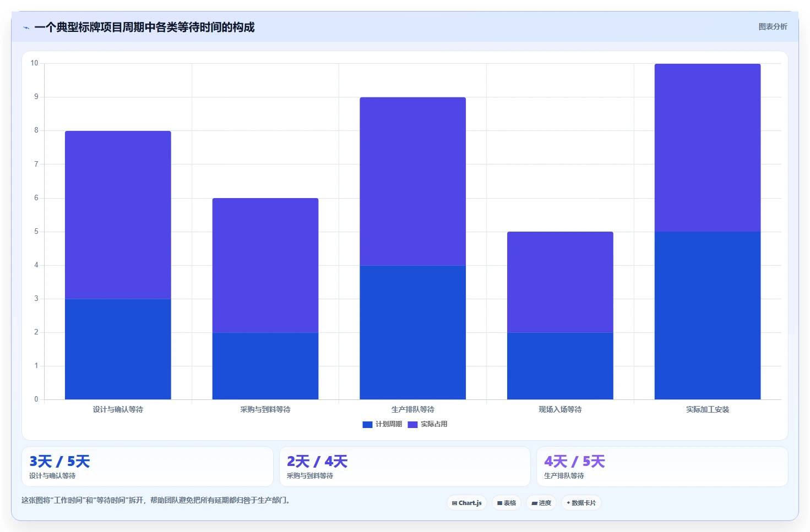Click the 设计与确认等待 actual-usage purple bar
Screen dimensions: 810x532
pyautogui.click(x=118, y=215)
